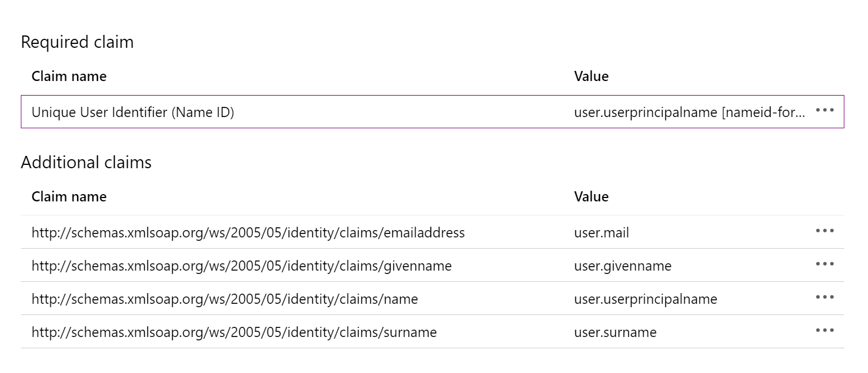Click the Claim name header under Required claim
Viewport: 868px width, 373px height.
(x=69, y=76)
